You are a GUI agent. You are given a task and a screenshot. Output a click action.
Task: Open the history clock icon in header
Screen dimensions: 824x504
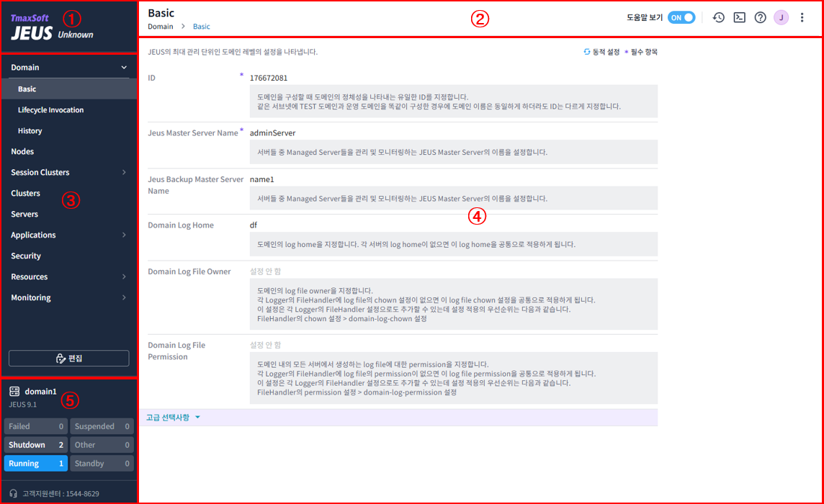[718, 18]
